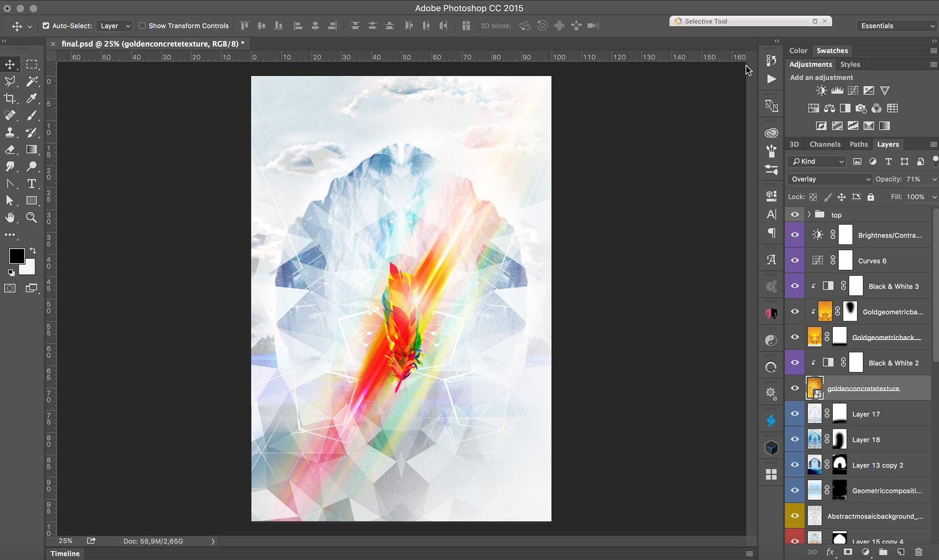
Task: Select the Eyedropper tool
Action: [x=32, y=98]
